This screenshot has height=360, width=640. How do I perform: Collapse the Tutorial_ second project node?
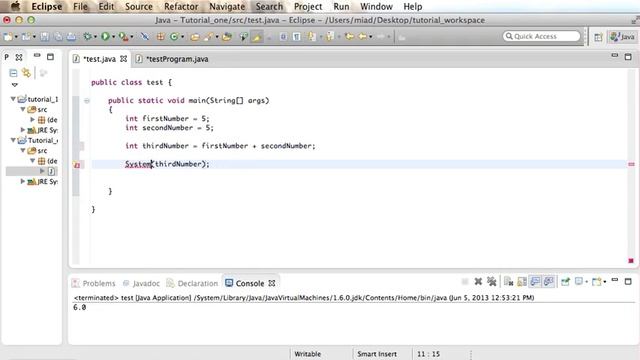[13, 140]
